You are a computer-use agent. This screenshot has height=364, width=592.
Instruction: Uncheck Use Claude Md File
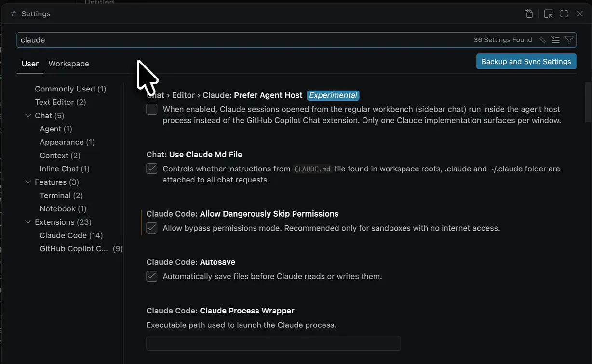tap(152, 169)
